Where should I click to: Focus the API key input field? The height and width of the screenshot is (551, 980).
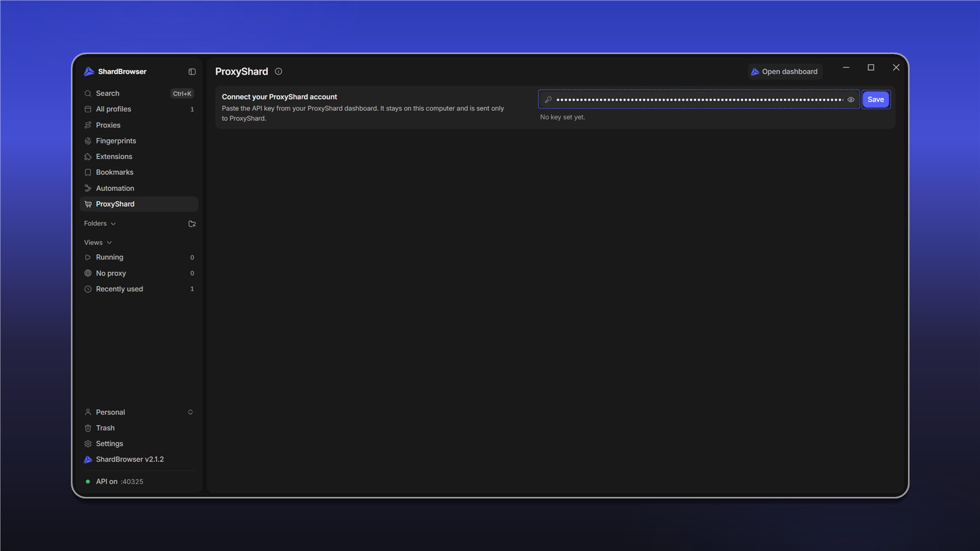click(x=699, y=100)
